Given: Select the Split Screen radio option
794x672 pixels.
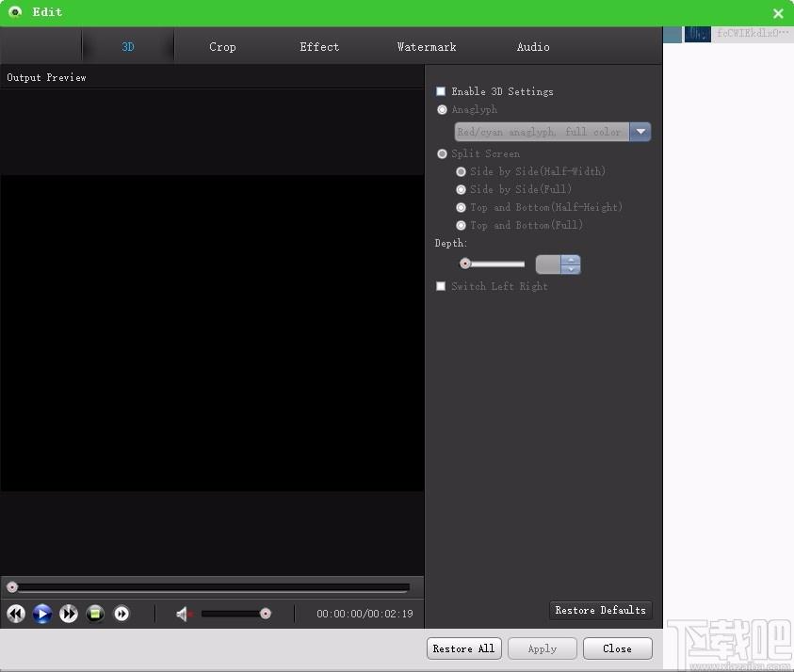Looking at the screenshot, I should 442,153.
